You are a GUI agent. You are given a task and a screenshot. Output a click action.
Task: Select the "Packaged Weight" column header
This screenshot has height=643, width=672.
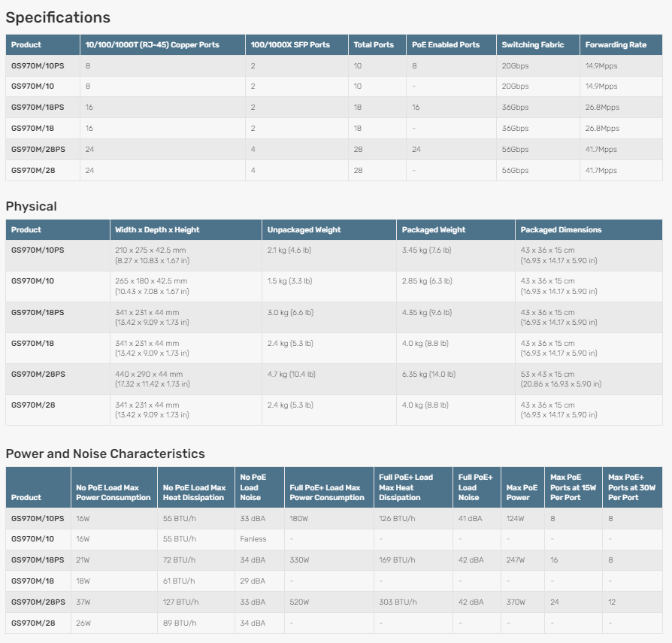coord(434,230)
